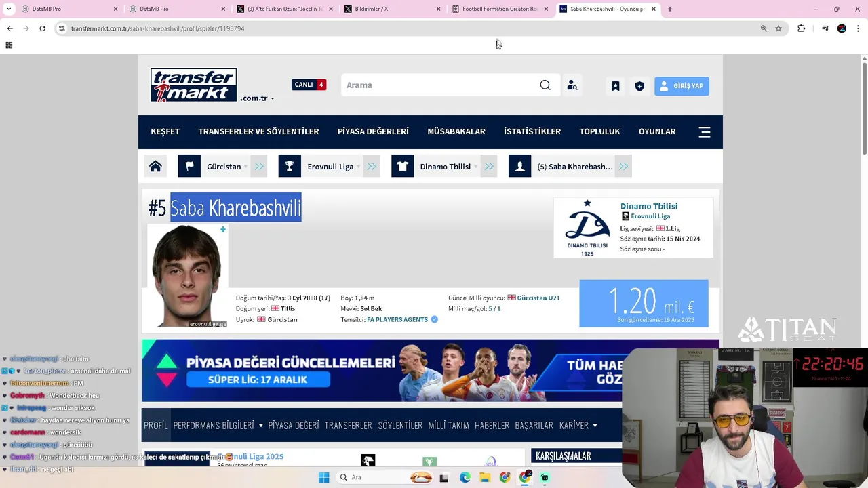Screen dimensions: 868x488
Task: Click the search magnifier icon
Action: 545,85
